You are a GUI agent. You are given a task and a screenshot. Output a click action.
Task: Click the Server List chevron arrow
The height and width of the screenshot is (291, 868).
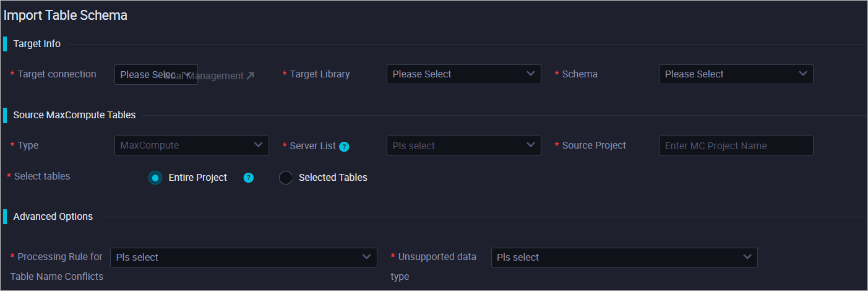tap(531, 145)
